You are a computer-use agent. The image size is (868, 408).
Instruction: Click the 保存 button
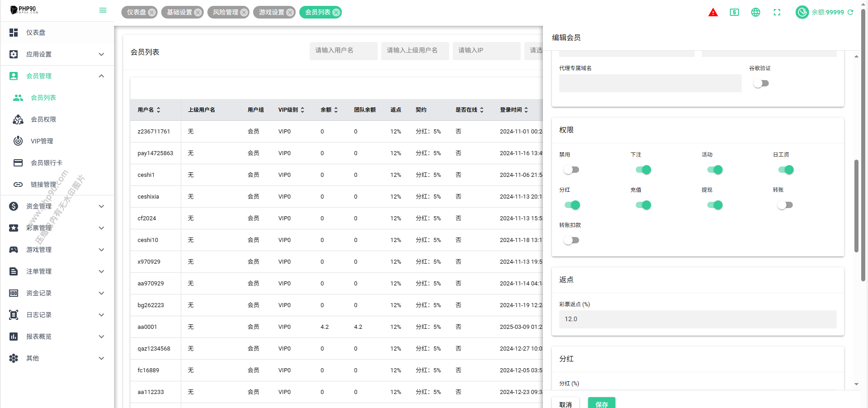(601, 403)
